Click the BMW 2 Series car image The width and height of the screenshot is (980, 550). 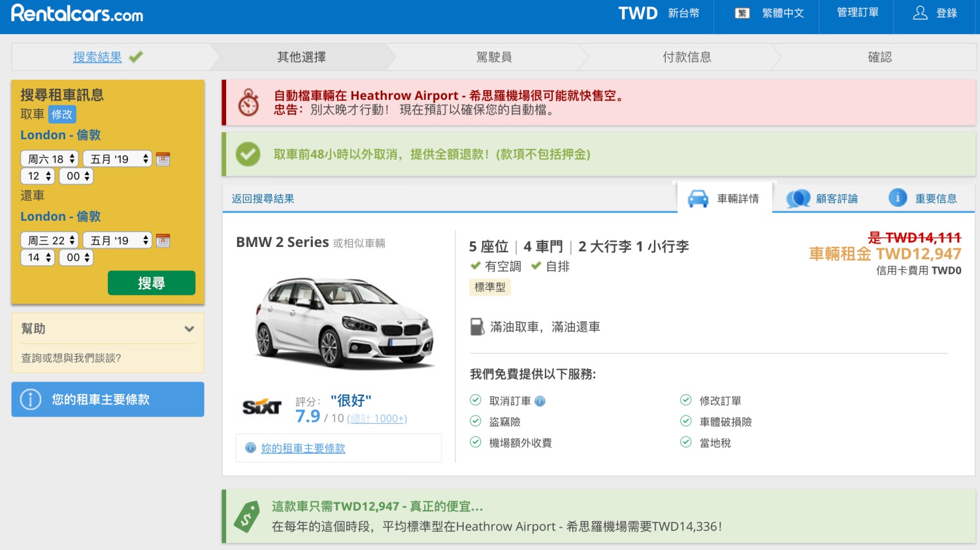344,323
